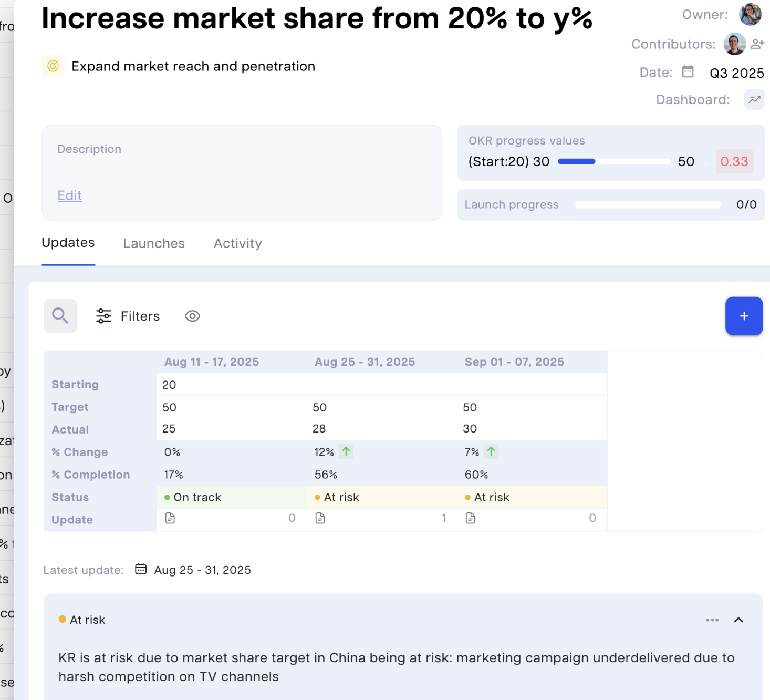
Task: Switch to the Launches tab
Action: (x=154, y=243)
